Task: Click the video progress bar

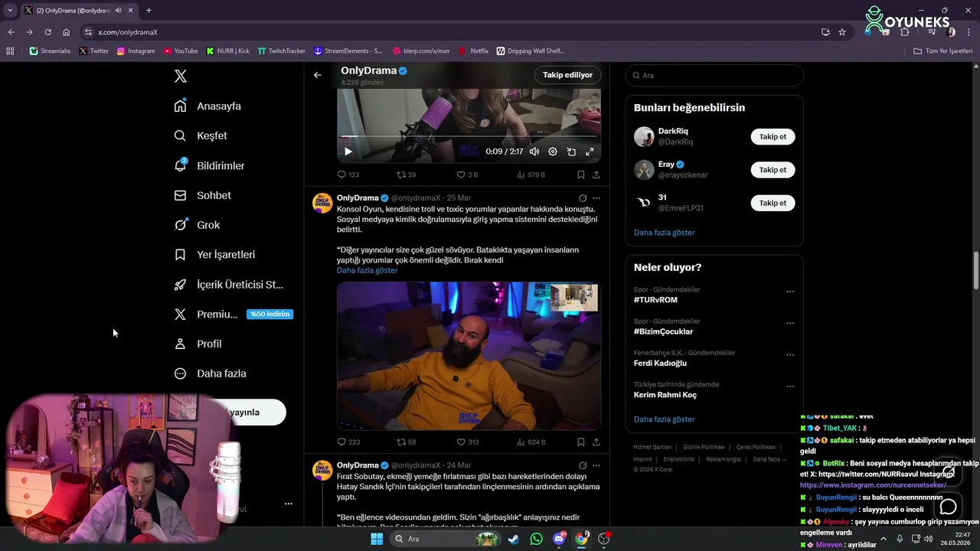Action: (x=469, y=137)
